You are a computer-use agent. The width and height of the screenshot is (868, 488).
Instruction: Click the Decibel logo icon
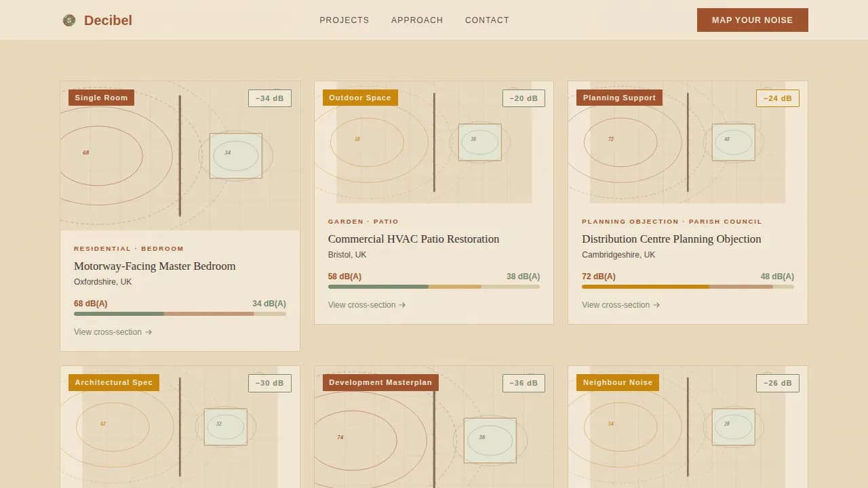coord(69,20)
